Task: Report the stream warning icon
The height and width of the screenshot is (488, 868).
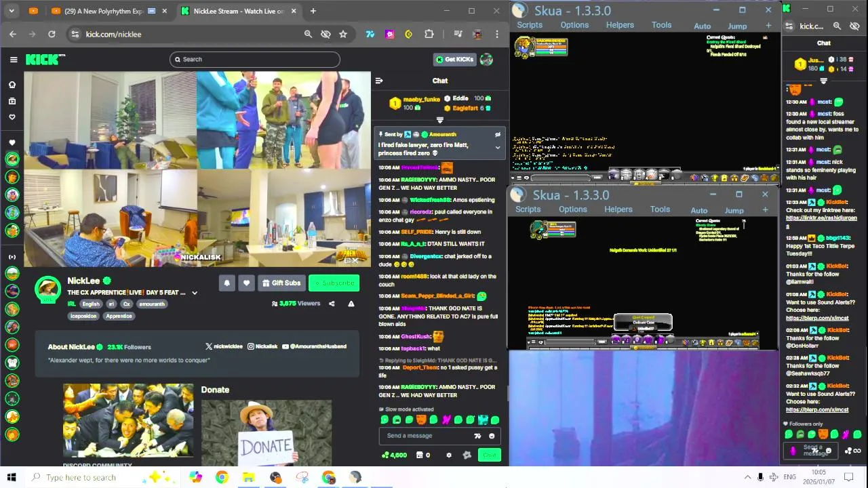Action: point(351,304)
